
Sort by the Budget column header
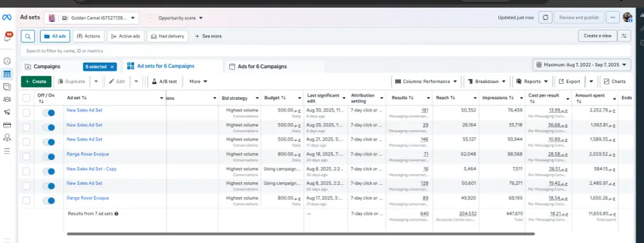pyautogui.click(x=275, y=98)
